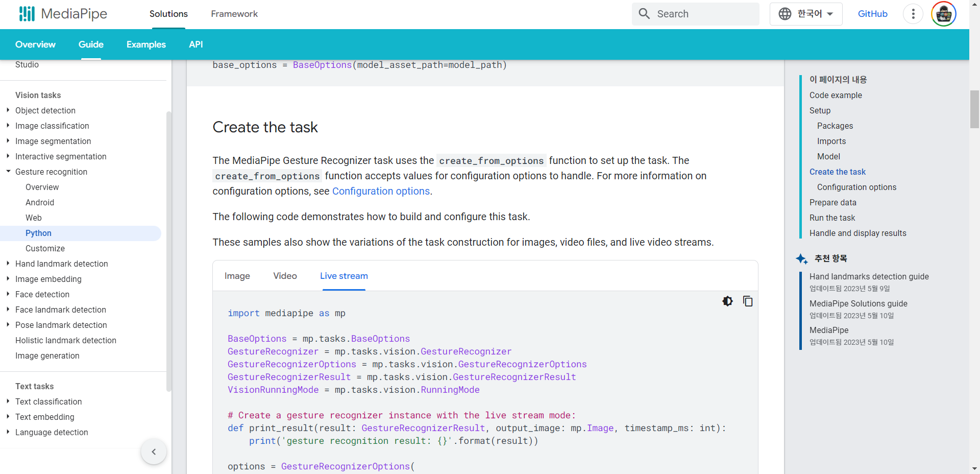
Task: Jump to Imports section
Action: pyautogui.click(x=831, y=141)
